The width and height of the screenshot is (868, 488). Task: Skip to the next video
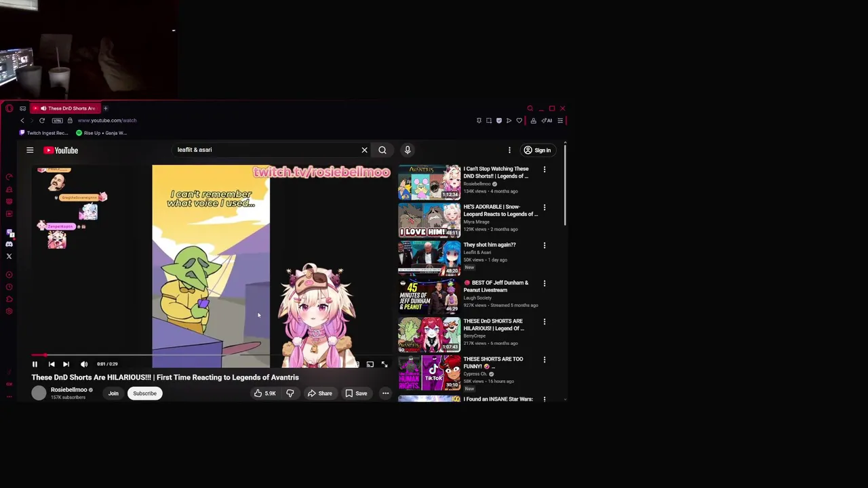(x=66, y=364)
